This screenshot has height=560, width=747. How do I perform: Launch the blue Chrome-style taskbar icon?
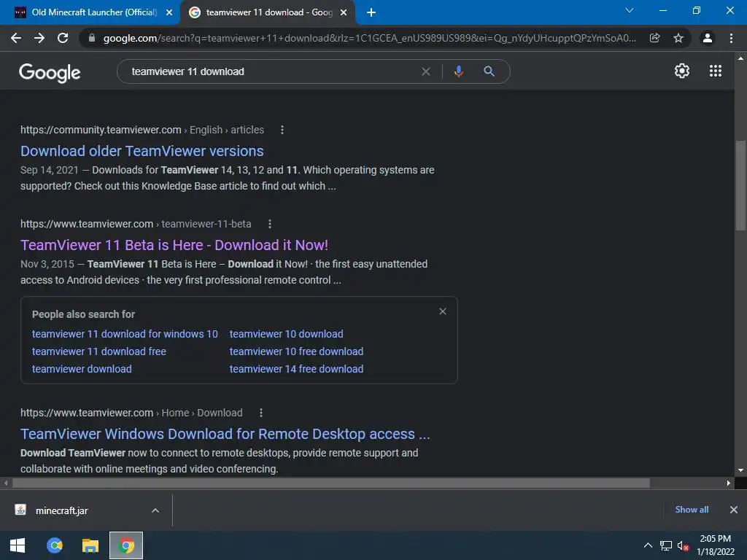(x=55, y=545)
